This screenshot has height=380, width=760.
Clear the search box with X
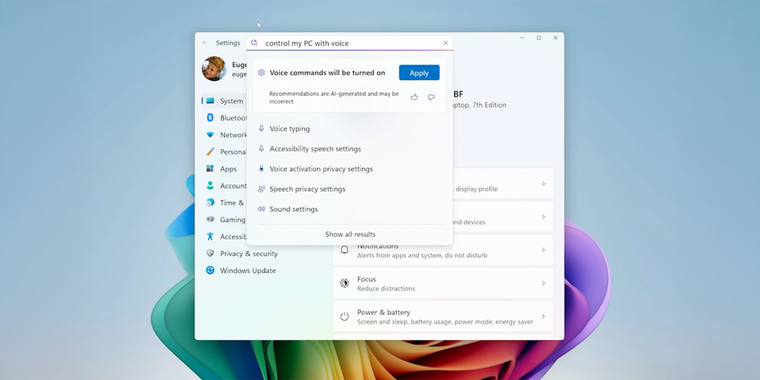445,43
